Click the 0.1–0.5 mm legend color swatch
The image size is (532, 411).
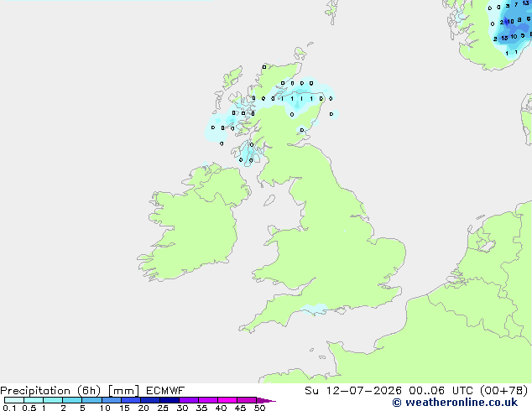coord(14,400)
